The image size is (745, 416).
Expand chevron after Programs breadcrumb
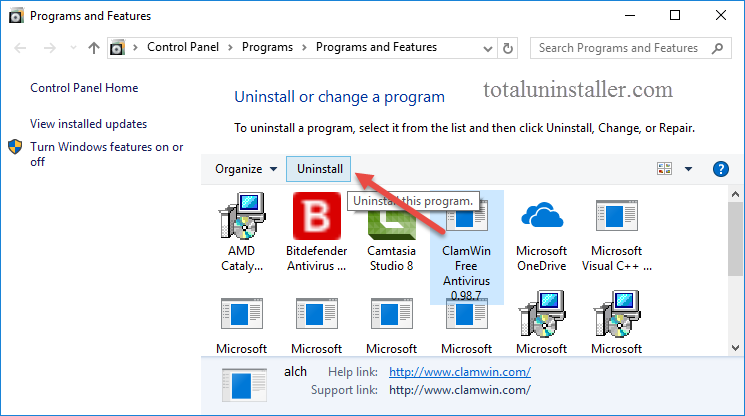(304, 47)
